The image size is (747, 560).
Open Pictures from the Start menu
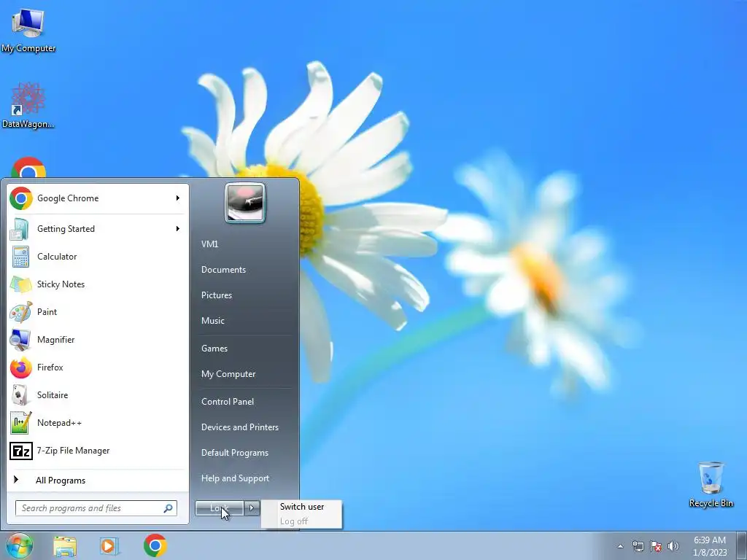[217, 295]
